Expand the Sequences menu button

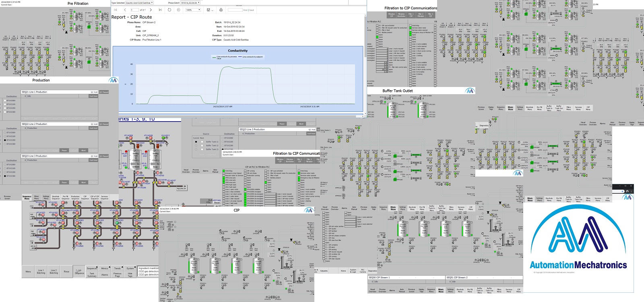point(92,268)
